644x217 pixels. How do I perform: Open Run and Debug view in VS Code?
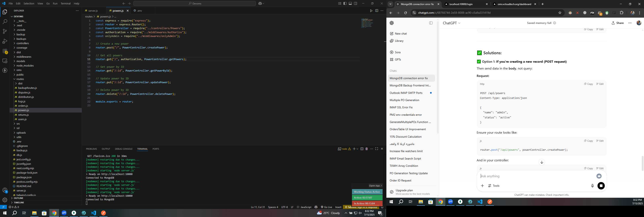[x=5, y=41]
